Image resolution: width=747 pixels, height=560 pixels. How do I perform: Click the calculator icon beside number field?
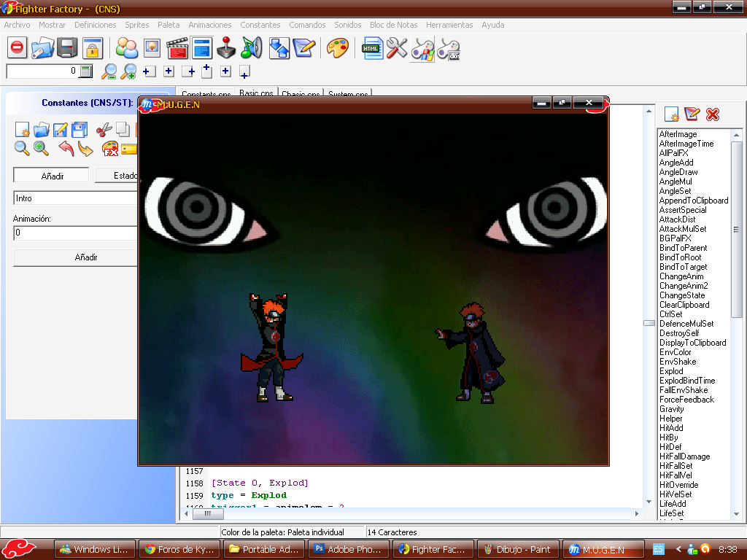[86, 71]
